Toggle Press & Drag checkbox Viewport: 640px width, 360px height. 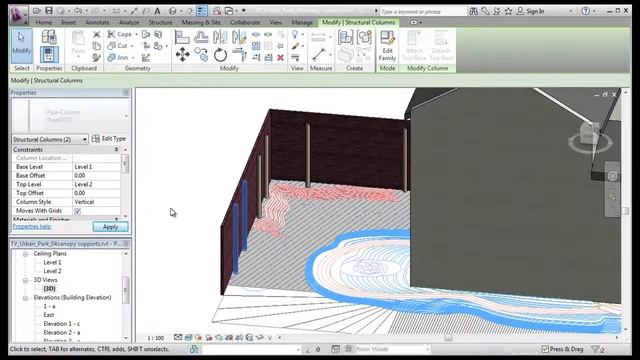(x=545, y=349)
